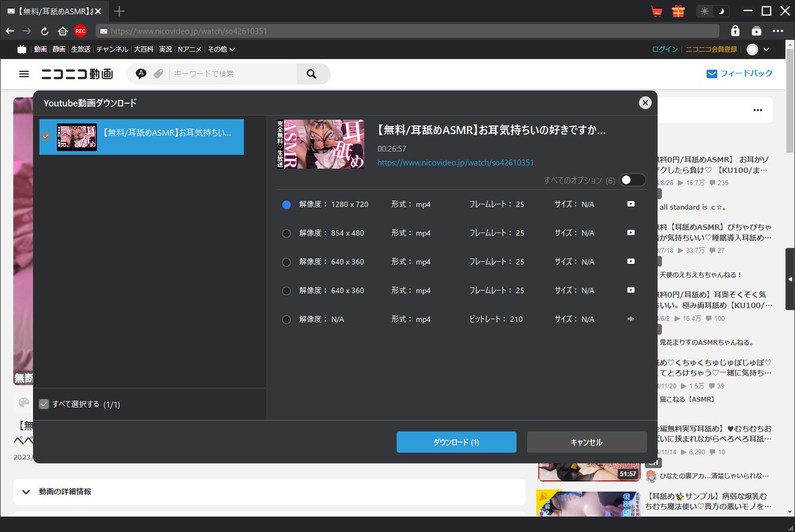Open the user account dropdown arrow
This screenshot has width=795, height=532.
point(766,49)
